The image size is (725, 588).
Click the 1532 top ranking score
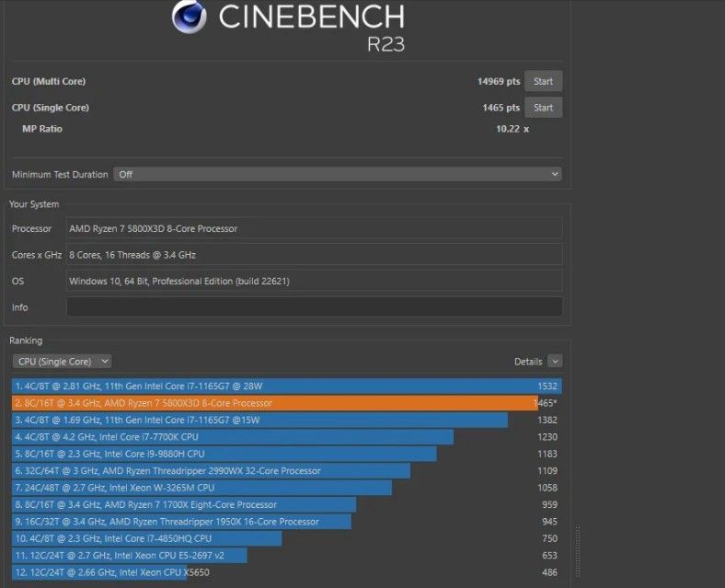point(547,386)
